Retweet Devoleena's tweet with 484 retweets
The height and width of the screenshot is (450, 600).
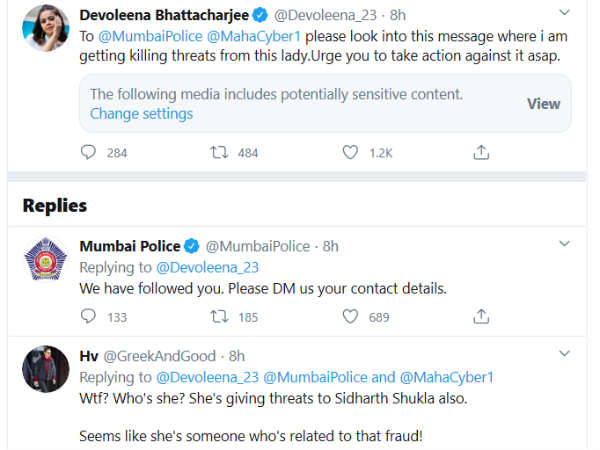point(219,153)
